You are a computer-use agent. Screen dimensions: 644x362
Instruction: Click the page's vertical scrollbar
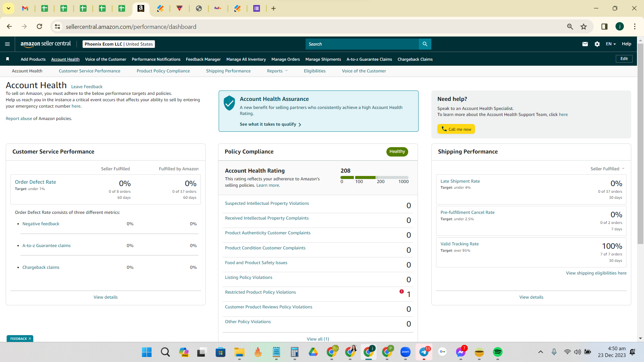click(640, 143)
